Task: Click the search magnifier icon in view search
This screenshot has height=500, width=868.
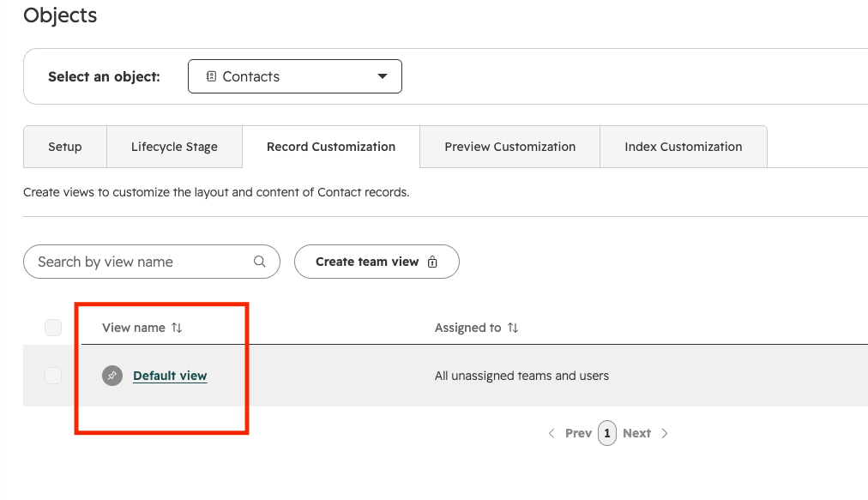Action: [260, 262]
